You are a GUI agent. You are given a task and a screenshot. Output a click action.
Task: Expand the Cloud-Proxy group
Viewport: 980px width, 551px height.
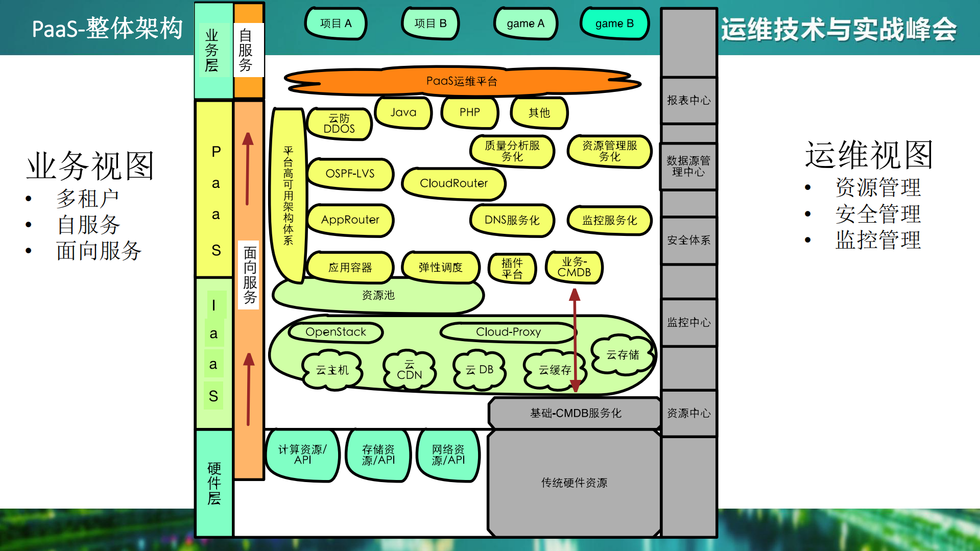click(x=508, y=332)
